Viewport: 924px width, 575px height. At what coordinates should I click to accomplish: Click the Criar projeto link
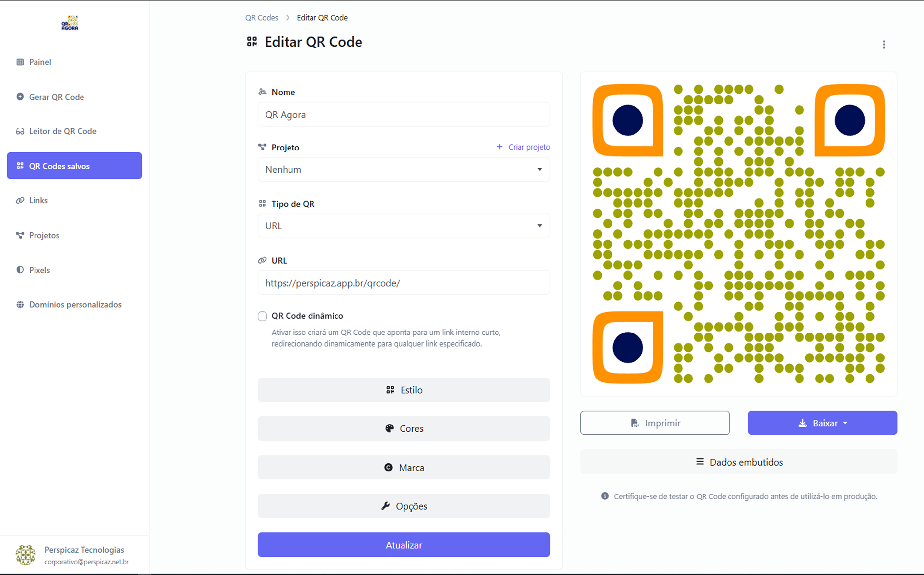click(x=523, y=147)
